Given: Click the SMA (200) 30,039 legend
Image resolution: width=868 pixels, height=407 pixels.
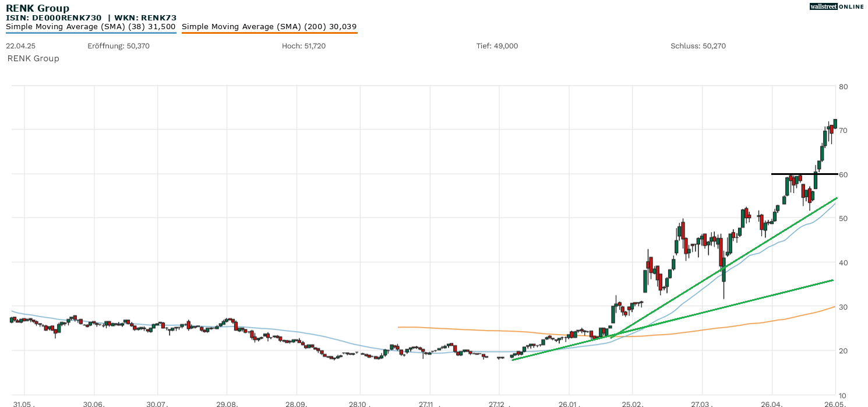Looking at the screenshot, I should tap(269, 27).
